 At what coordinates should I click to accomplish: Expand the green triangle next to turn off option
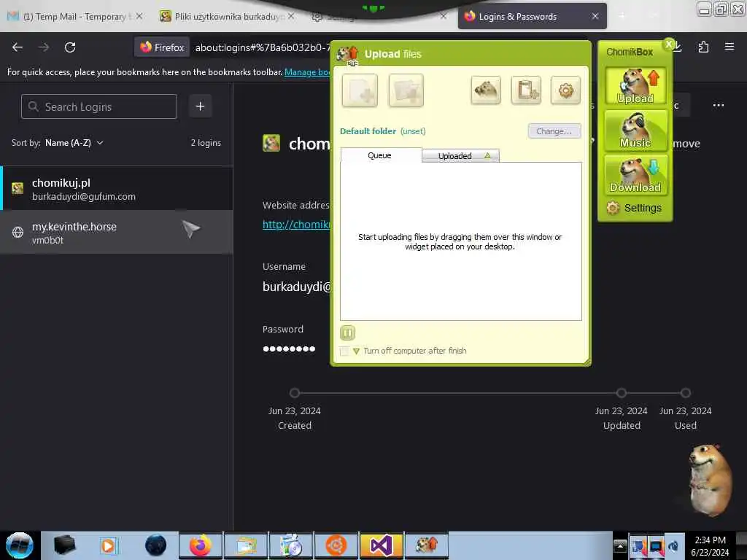coord(356,351)
